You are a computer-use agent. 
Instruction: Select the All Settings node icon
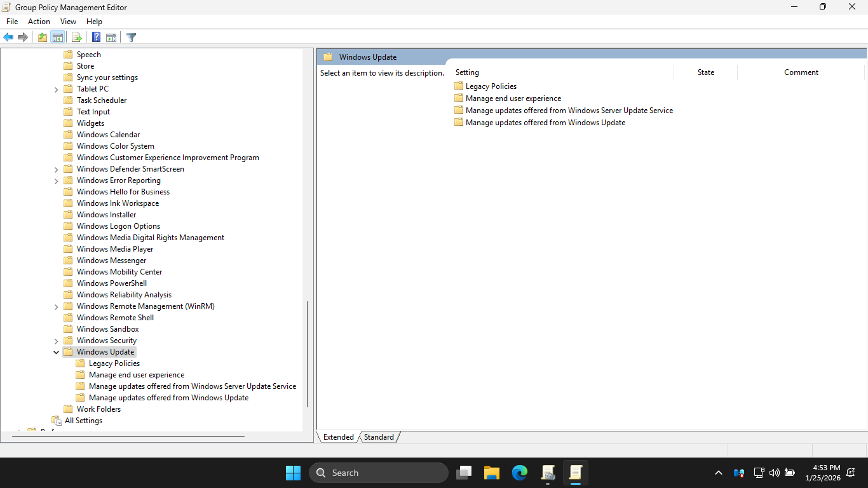click(x=57, y=421)
